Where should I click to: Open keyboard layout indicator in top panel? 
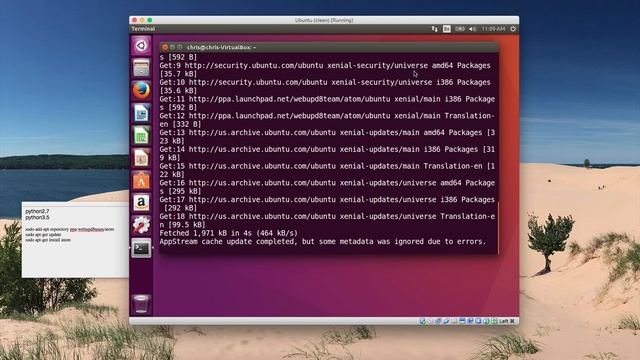pyautogui.click(x=447, y=29)
